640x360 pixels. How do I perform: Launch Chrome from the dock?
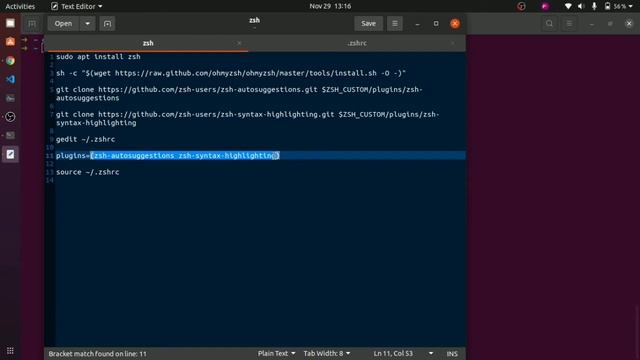point(10,60)
